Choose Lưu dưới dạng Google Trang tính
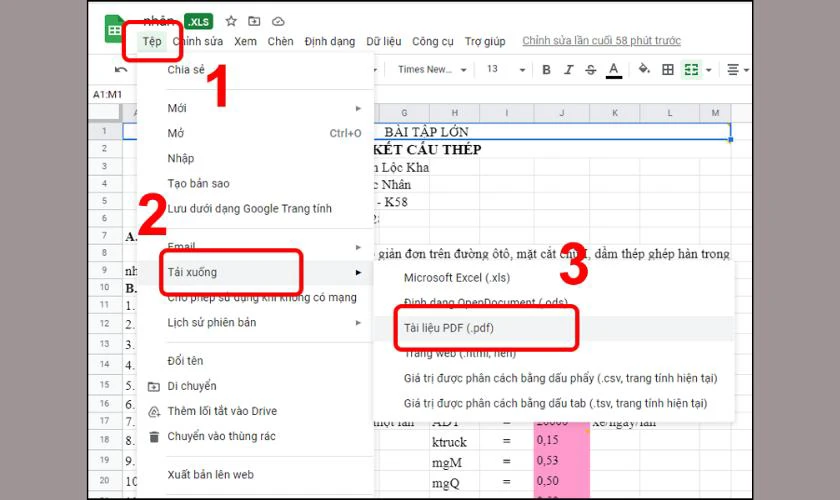Viewport: 840px width, 500px height. tap(255, 209)
